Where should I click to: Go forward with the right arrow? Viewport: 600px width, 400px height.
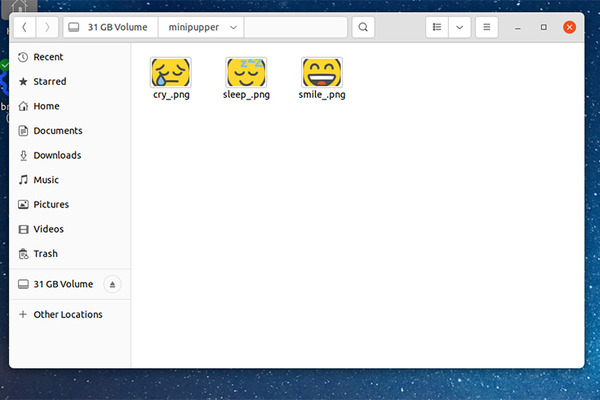click(x=46, y=27)
